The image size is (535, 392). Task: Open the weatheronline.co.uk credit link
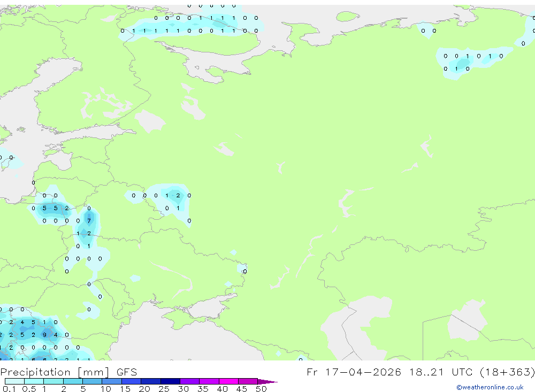tap(490, 387)
